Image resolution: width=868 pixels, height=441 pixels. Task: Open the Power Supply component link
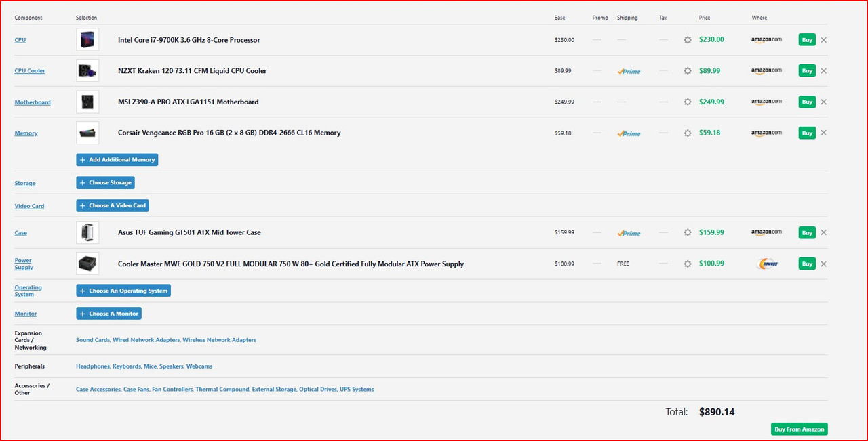coord(24,264)
